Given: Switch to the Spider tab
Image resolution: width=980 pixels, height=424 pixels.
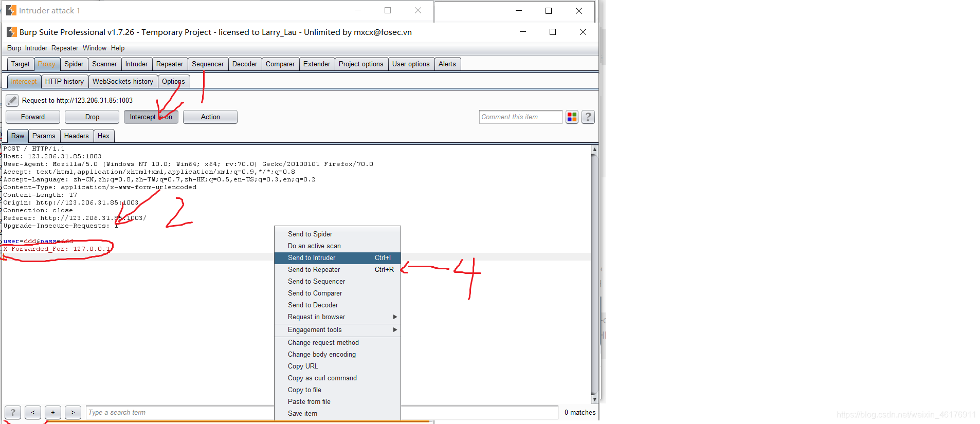Looking at the screenshot, I should (x=74, y=64).
